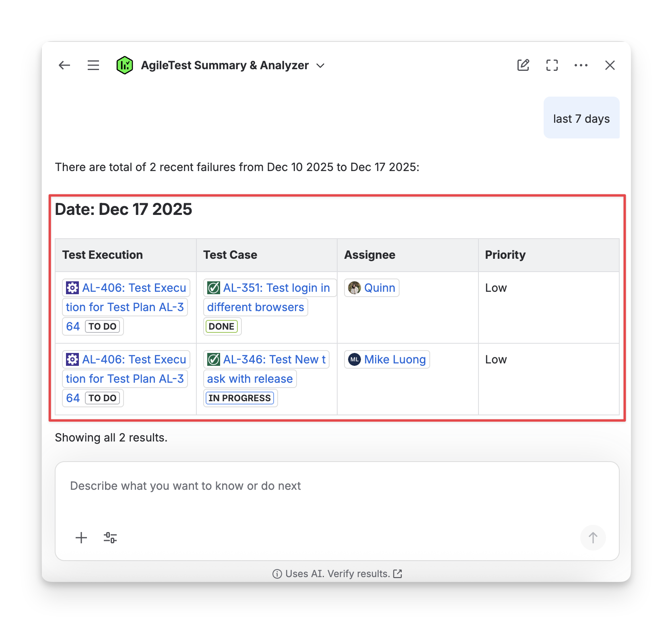
Task: Click the DONE status badge
Action: [x=221, y=327]
